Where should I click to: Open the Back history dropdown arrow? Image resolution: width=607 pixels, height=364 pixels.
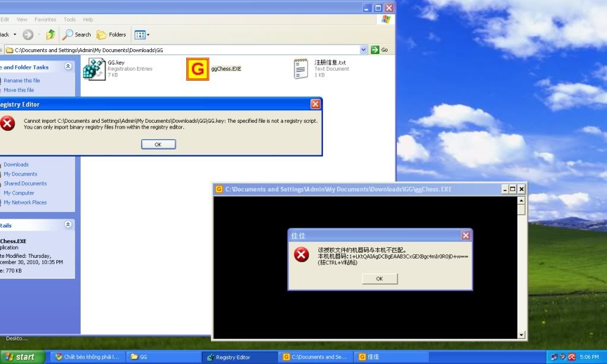point(15,34)
